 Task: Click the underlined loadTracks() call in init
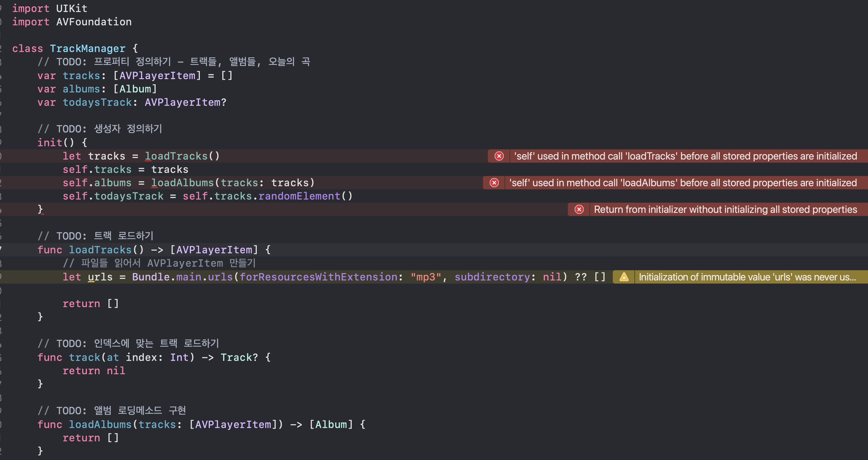pos(176,156)
